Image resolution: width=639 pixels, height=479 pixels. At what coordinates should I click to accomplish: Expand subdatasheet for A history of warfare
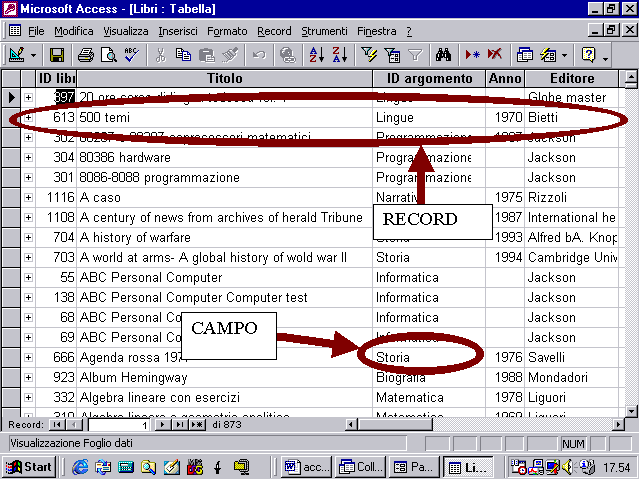click(x=28, y=237)
